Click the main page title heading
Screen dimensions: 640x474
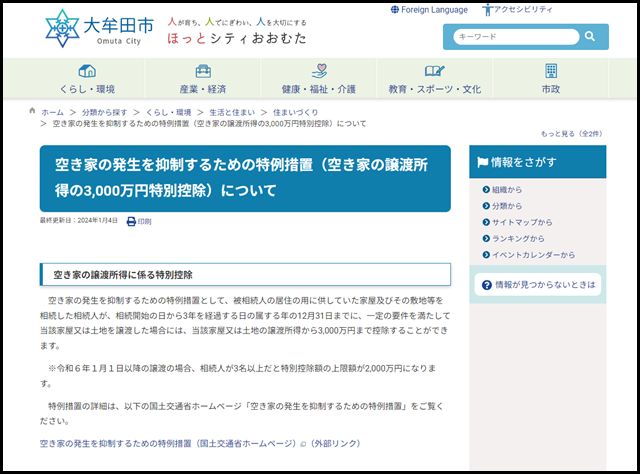(x=245, y=178)
